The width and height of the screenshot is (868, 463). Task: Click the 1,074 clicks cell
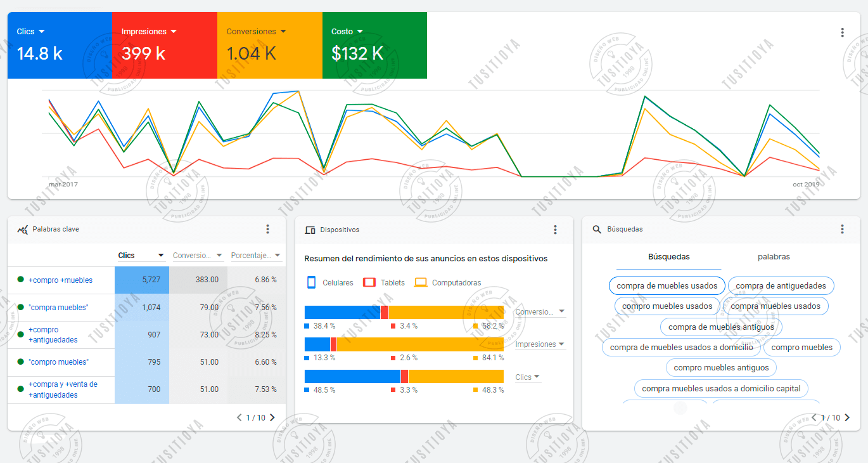click(142, 307)
